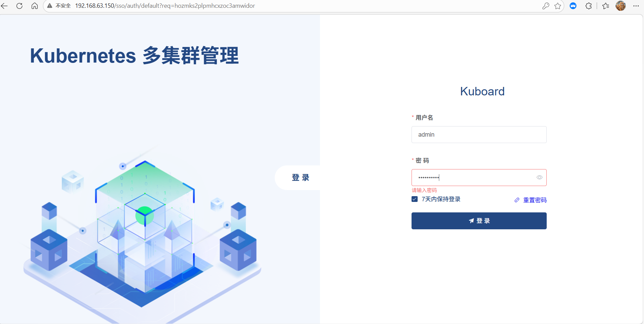Bookmark this page with the star icon
644x324 pixels.
[x=558, y=6]
